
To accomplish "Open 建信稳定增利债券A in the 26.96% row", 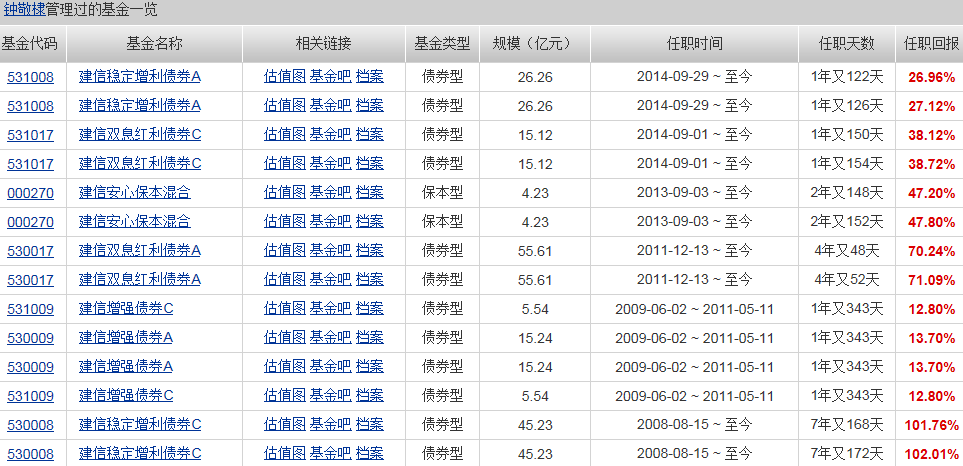I will pos(140,77).
